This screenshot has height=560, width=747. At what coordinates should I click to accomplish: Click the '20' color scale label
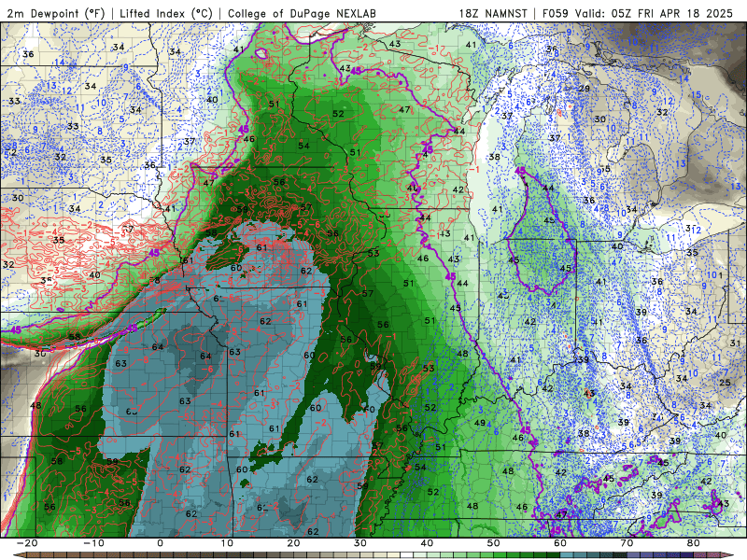pyautogui.click(x=293, y=543)
